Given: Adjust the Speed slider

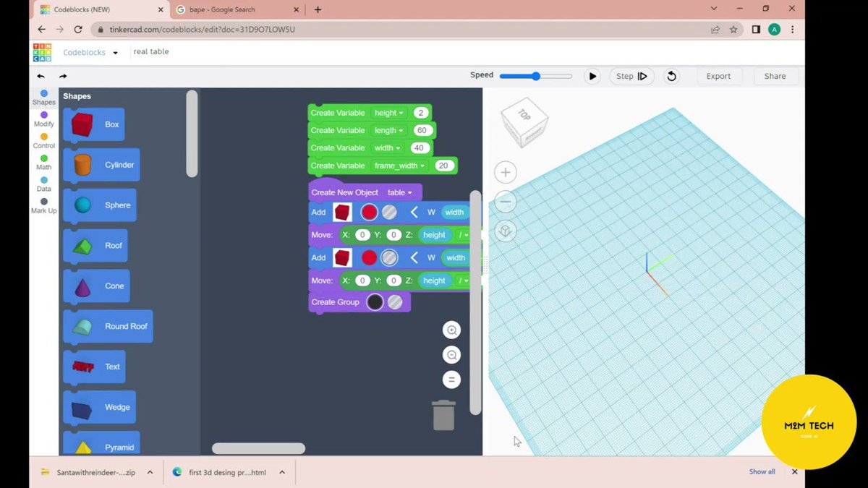Looking at the screenshot, I should tap(535, 75).
